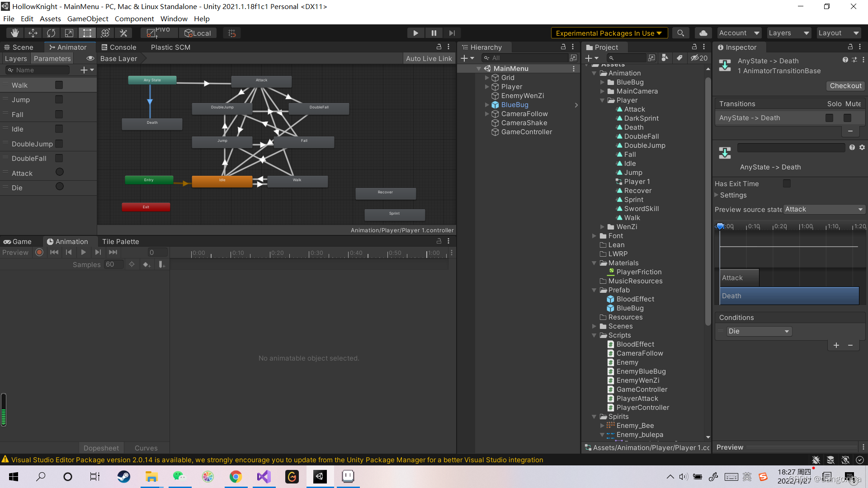The height and width of the screenshot is (488, 868).
Task: Toggle the Walk parameter checkbox
Action: tap(59, 85)
